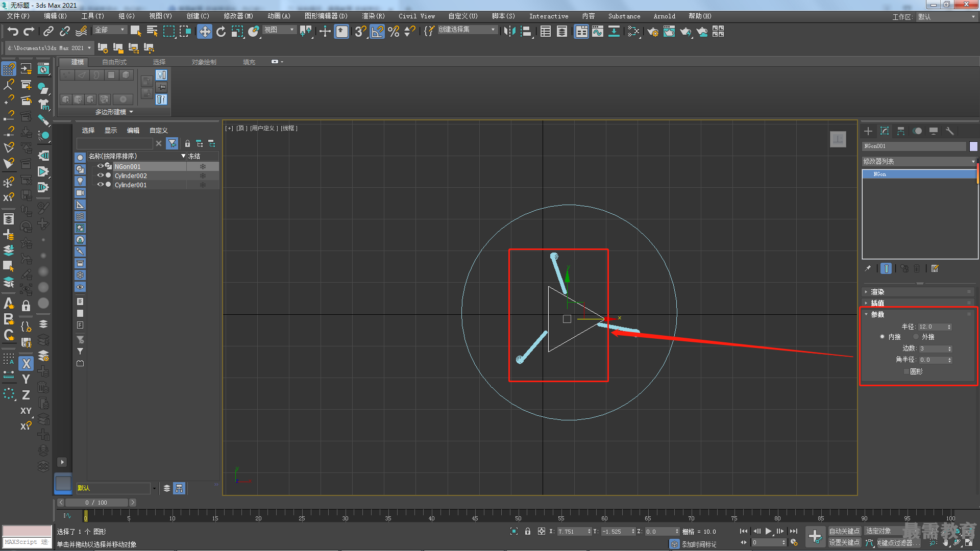This screenshot has height=551, width=980.
Task: Open the 渲染(R) menu
Action: 373,16
